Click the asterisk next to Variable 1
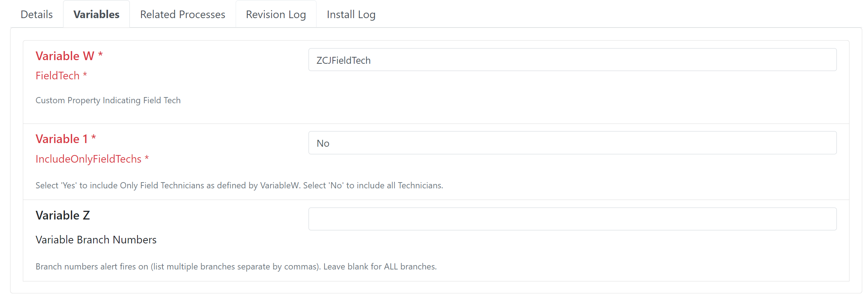 pos(94,138)
